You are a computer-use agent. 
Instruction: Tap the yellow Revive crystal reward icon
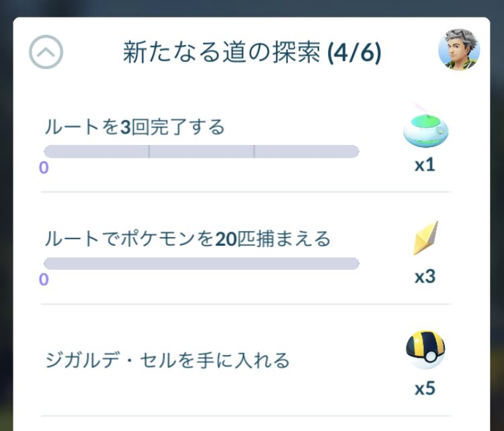click(425, 238)
